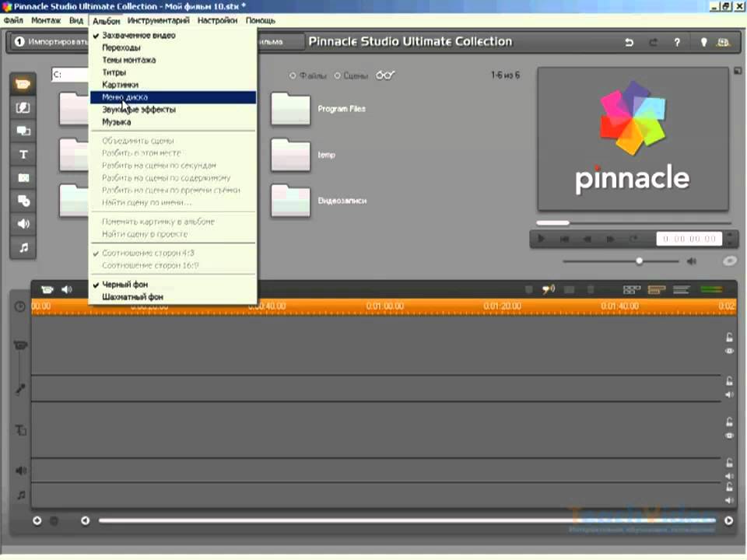Toggle fullscreen preview icon above player
Viewport: 747px width, 560px height.
(x=738, y=71)
